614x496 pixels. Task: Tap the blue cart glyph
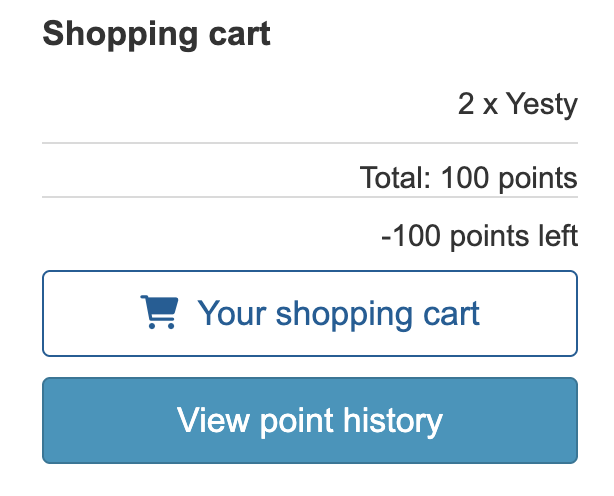pyautogui.click(x=158, y=313)
